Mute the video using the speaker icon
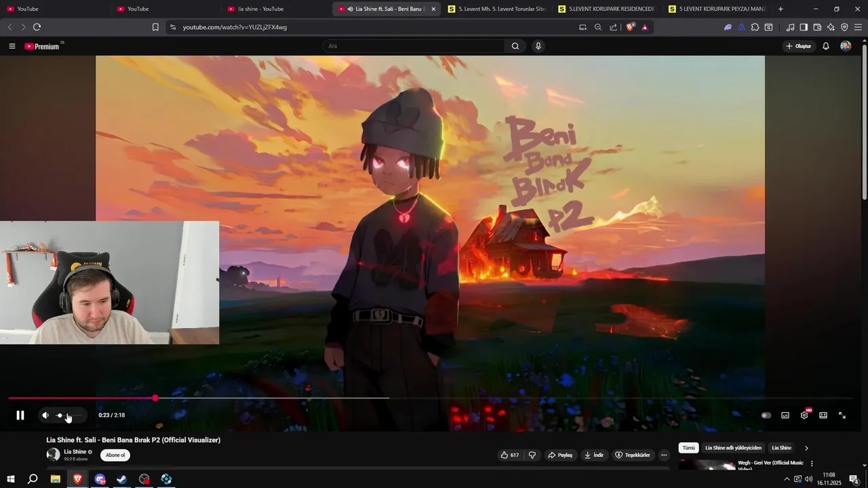Image resolution: width=868 pixels, height=488 pixels. click(45, 415)
